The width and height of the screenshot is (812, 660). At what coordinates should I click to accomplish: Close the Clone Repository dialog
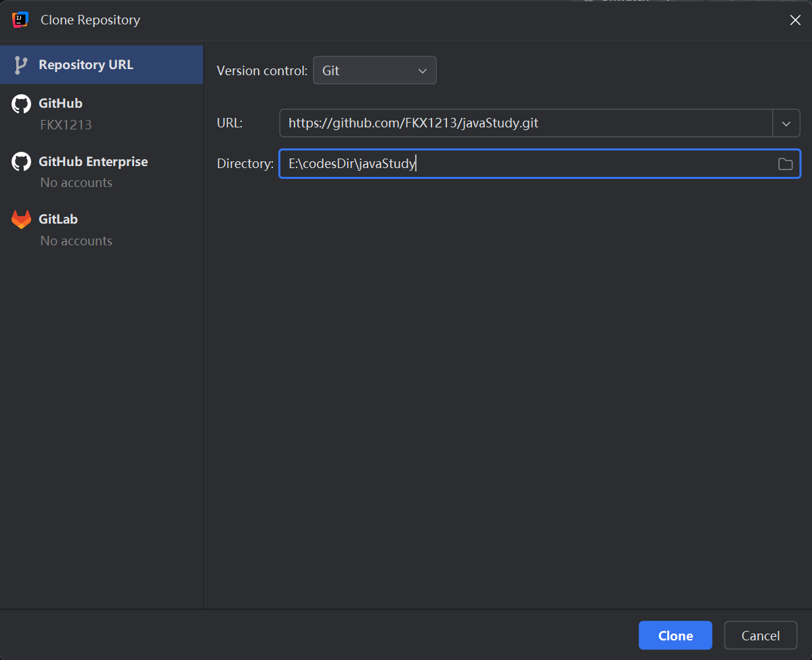click(795, 20)
